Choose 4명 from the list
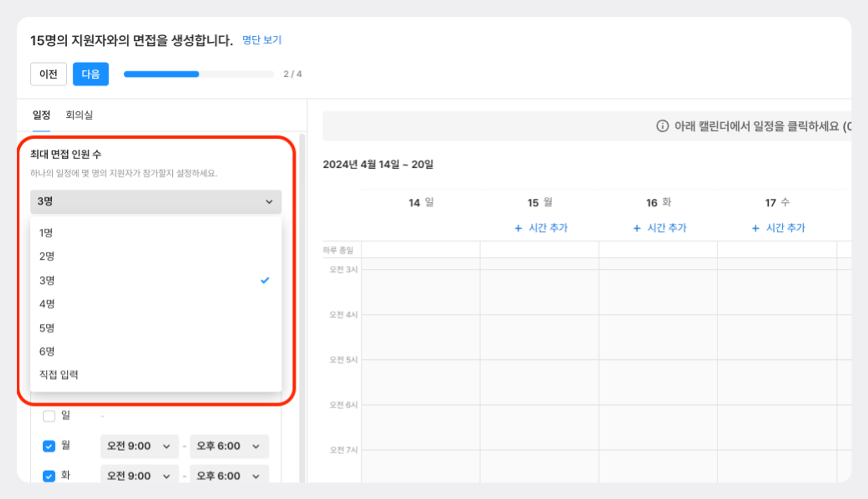The width and height of the screenshot is (868, 499). 156,304
